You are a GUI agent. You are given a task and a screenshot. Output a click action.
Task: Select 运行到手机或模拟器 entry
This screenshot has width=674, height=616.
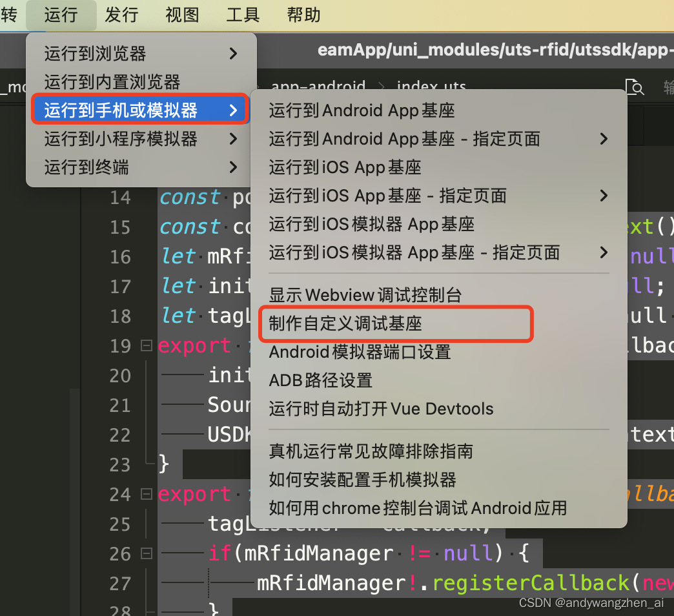point(141,110)
